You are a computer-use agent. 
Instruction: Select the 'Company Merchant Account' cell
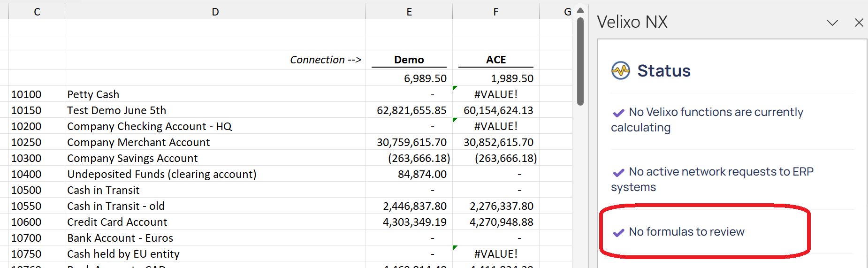(215, 142)
